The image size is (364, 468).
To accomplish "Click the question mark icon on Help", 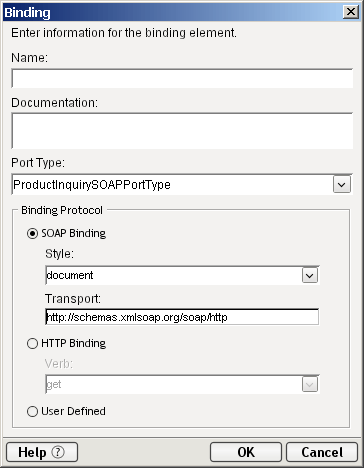I will pos(58,452).
